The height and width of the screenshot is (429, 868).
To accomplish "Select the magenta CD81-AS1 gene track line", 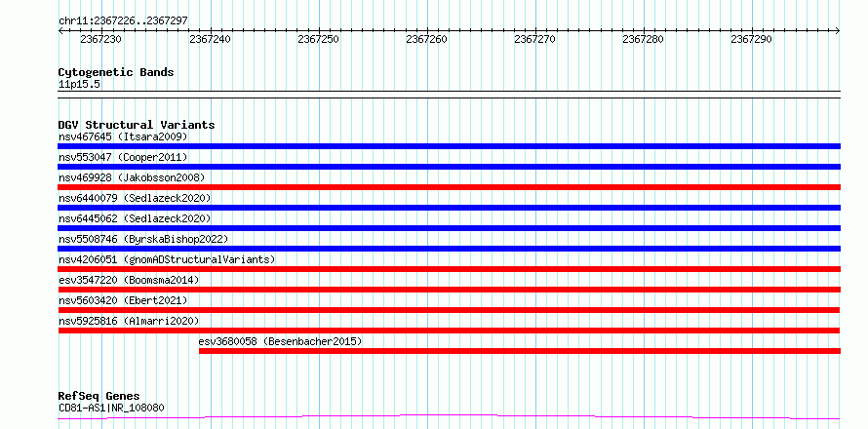I will [449, 416].
